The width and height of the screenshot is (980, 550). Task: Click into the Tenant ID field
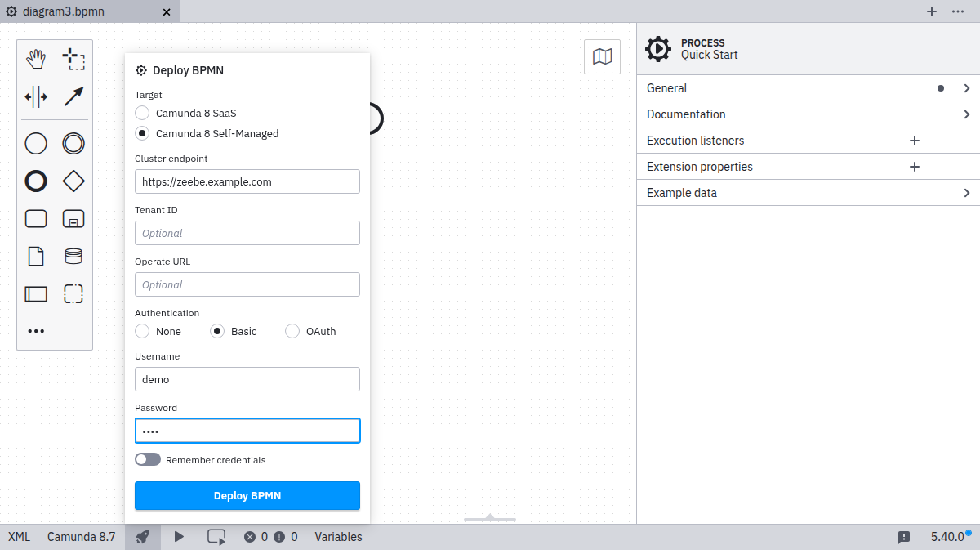(247, 233)
